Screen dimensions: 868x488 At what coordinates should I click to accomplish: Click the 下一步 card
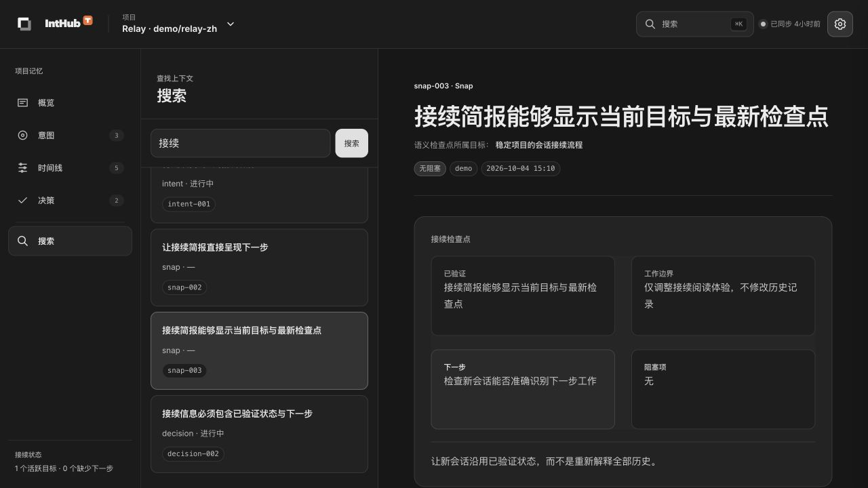pos(523,389)
